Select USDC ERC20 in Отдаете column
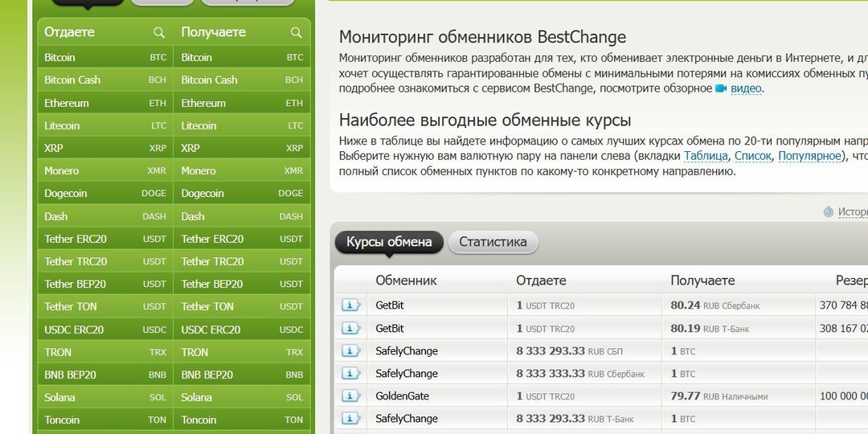Image resolution: width=868 pixels, height=434 pixels. point(105,330)
